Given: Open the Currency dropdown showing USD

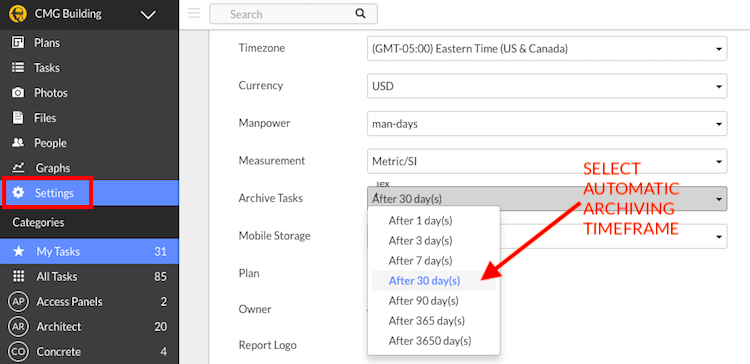Looking at the screenshot, I should pyautogui.click(x=547, y=86).
